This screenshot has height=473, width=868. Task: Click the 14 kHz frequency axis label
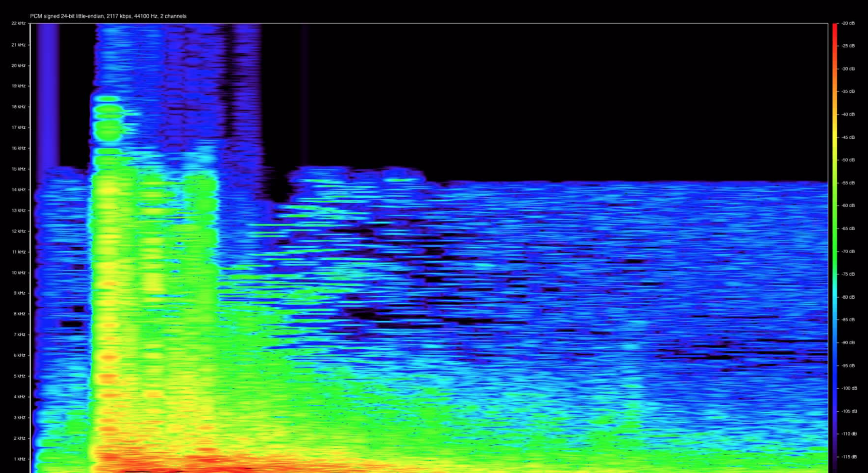click(x=18, y=190)
